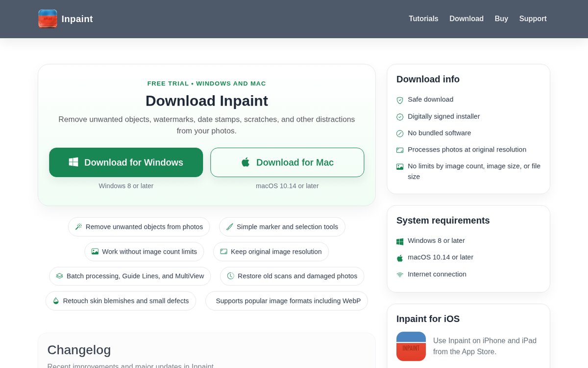588x368 pixels.
Task: Click the Windows 8 or later caption under Windows button
Action: pos(126,186)
